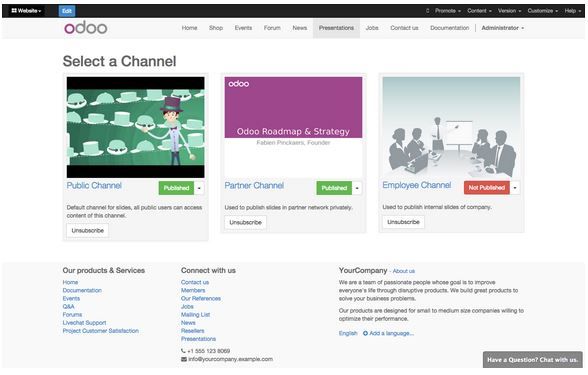Toggle Published status on Partner Channel
This screenshot has width=588, height=375.
coord(334,188)
